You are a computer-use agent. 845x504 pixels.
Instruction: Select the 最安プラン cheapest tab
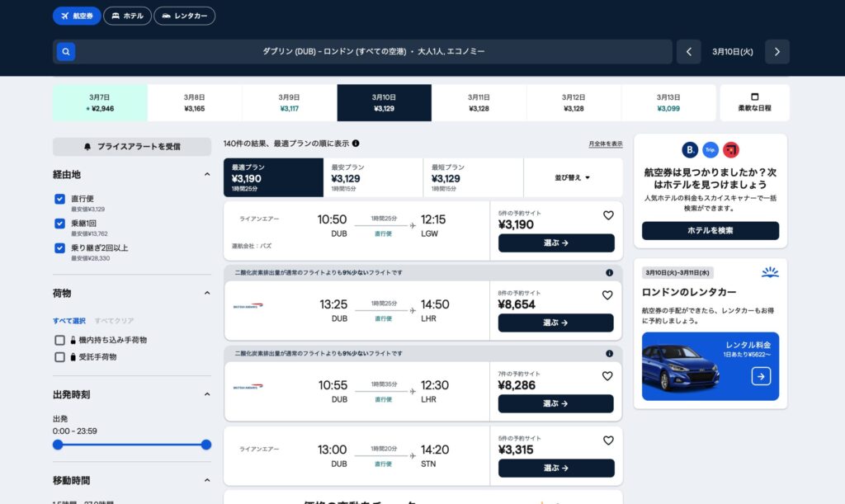(372, 177)
